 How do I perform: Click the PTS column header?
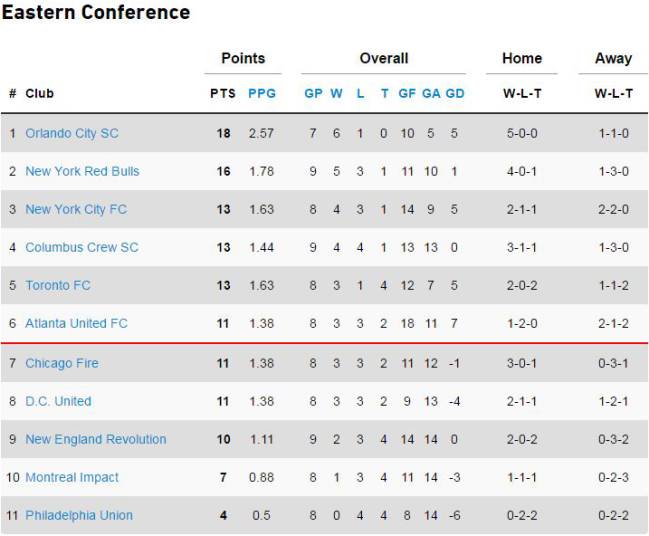[223, 94]
